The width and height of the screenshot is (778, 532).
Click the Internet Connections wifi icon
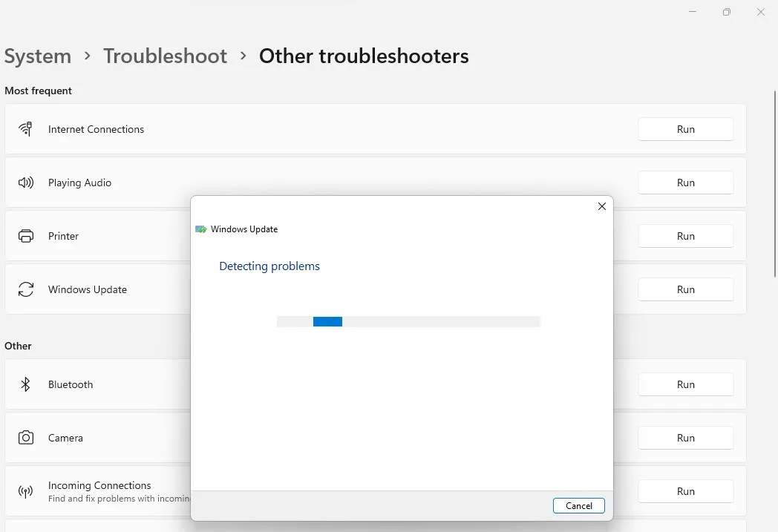click(25, 129)
